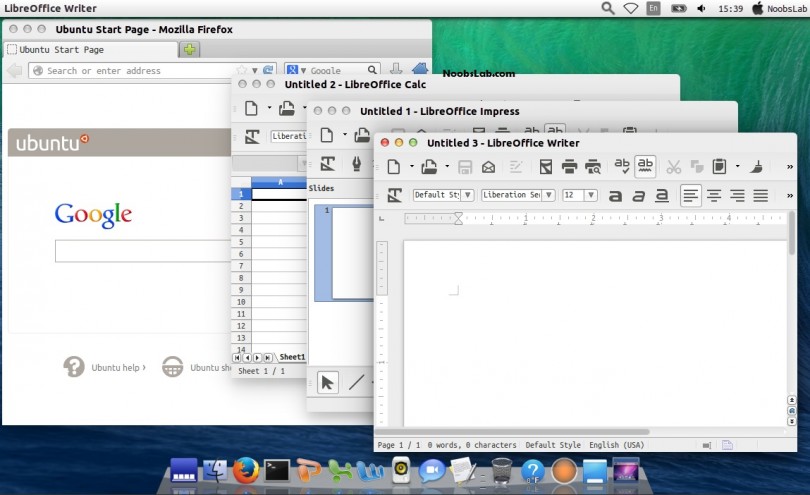
Task: Expand Paste options arrow in Writer
Action: coord(737,166)
